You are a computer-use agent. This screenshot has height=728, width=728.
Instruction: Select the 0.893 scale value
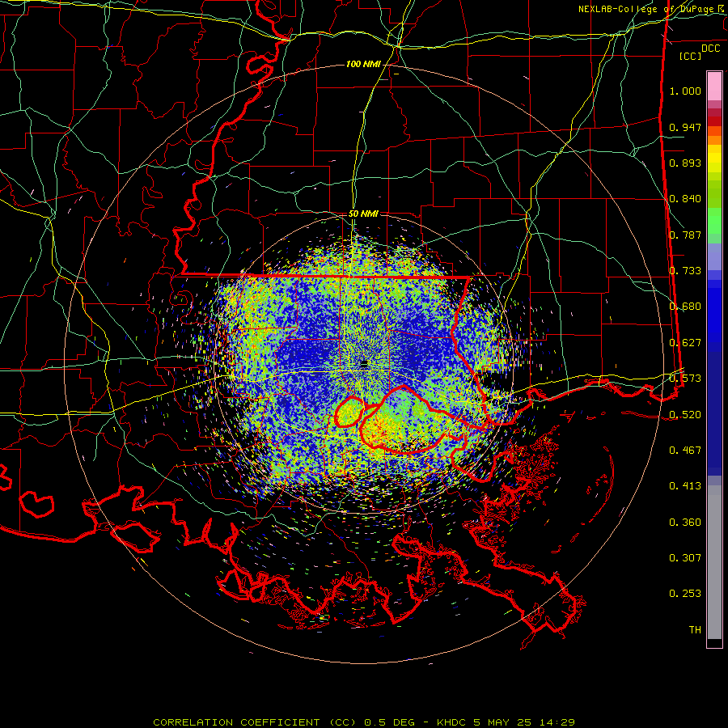685,163
